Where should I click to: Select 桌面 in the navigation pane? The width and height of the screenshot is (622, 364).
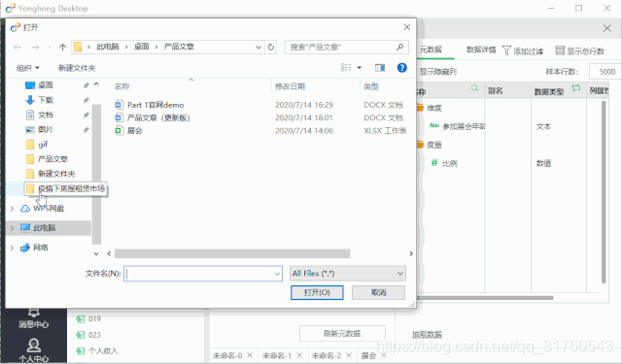(46, 85)
